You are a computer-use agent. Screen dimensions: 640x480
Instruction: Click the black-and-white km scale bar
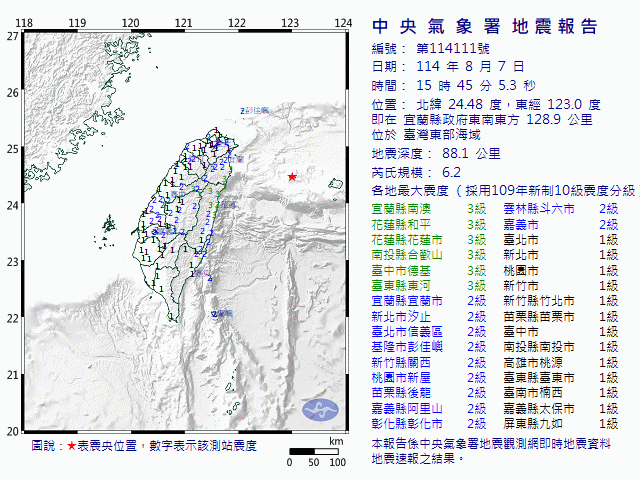[x=314, y=451]
